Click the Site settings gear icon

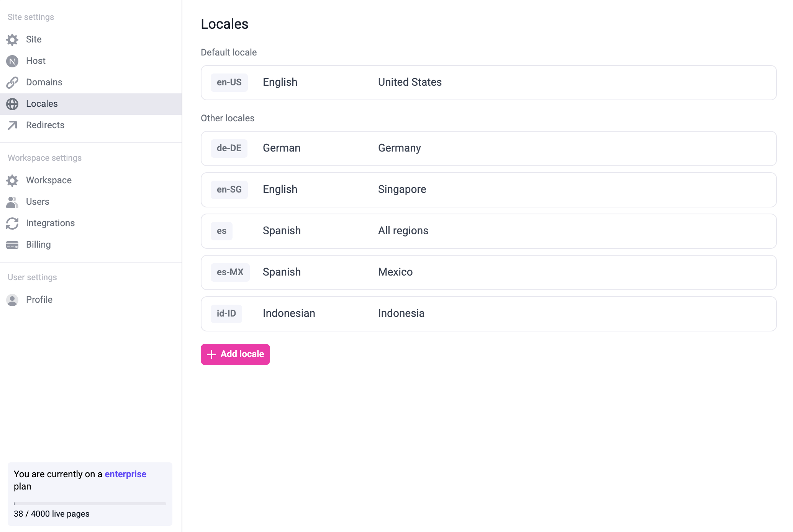tap(12, 39)
